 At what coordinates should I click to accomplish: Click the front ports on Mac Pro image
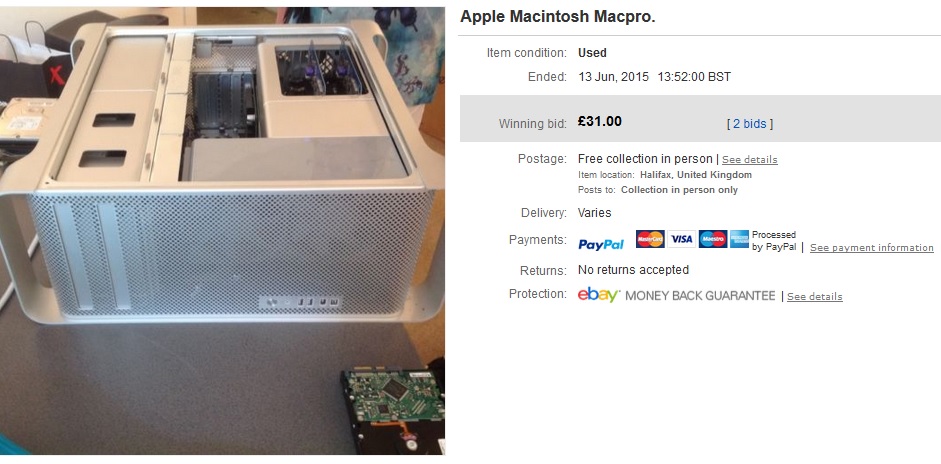(x=302, y=302)
